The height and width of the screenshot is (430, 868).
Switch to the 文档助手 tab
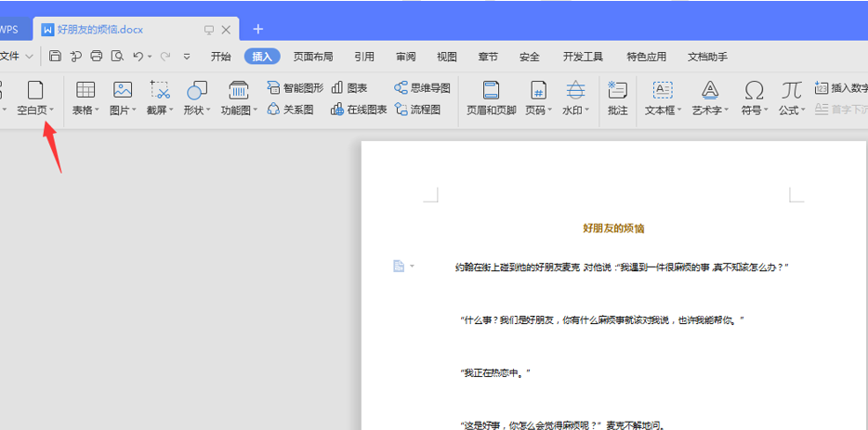click(x=707, y=57)
